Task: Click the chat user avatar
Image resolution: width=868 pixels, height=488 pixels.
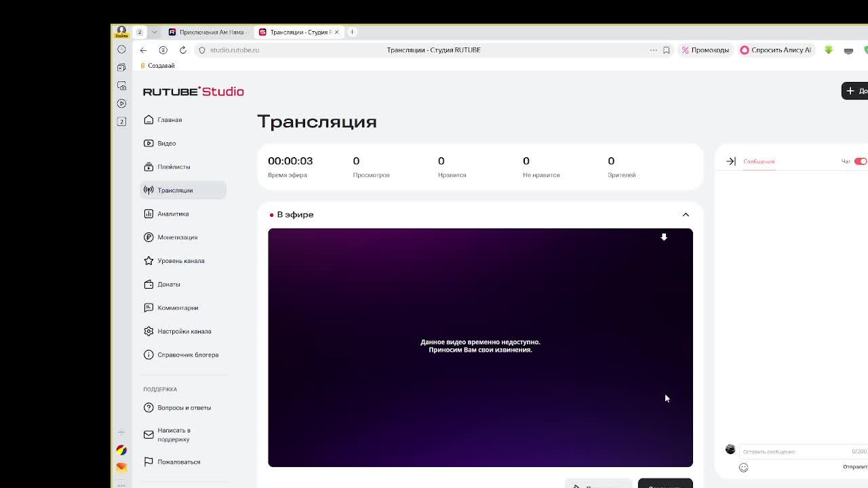Action: pyautogui.click(x=730, y=449)
